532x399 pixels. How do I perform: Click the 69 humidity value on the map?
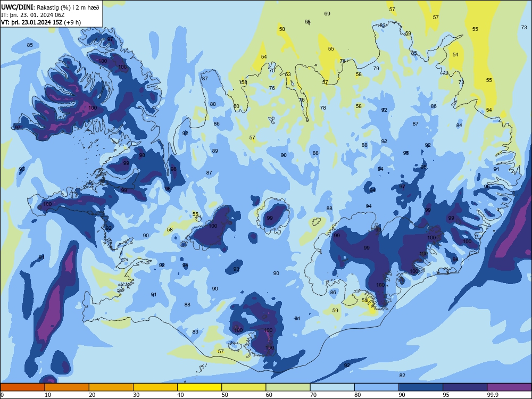pyautogui.click(x=327, y=14)
